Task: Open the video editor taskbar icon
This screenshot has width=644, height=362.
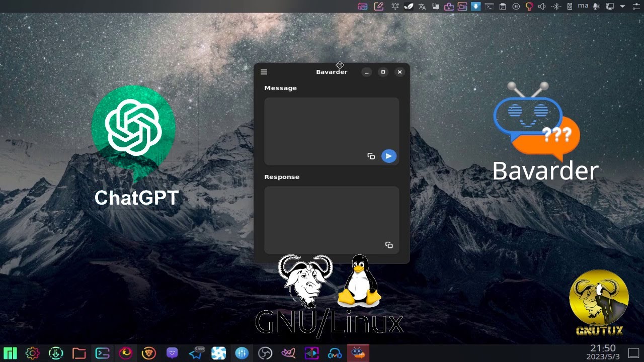Action: tap(312, 353)
